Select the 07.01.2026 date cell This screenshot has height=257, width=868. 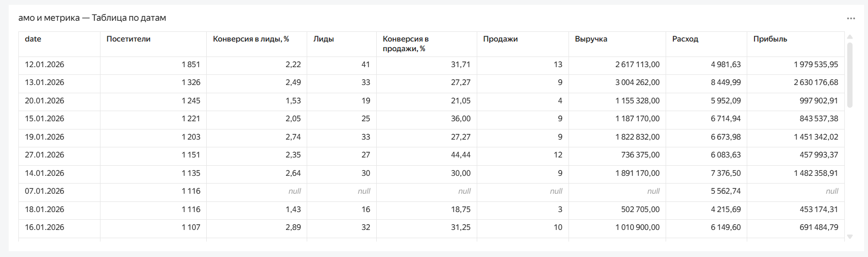pos(44,191)
